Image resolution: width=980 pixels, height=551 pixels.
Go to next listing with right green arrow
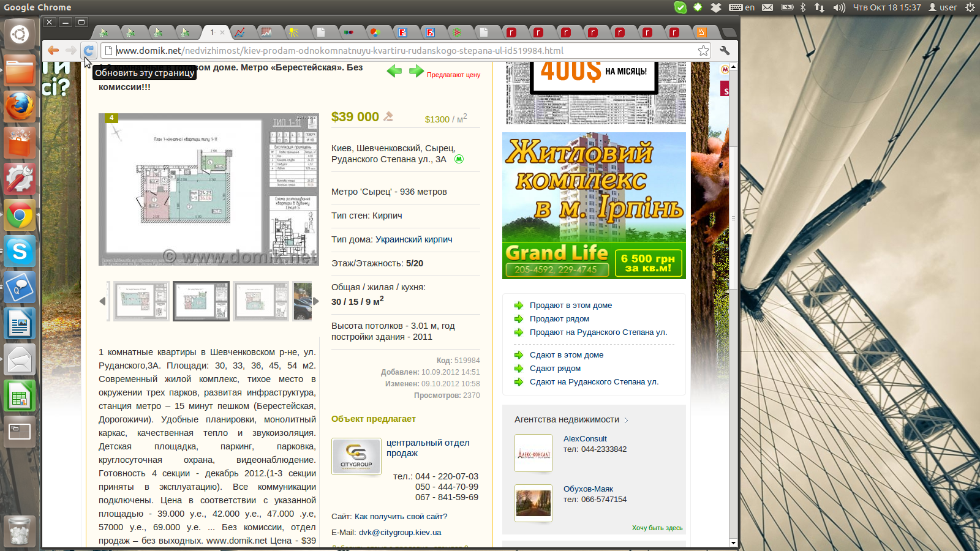point(417,71)
